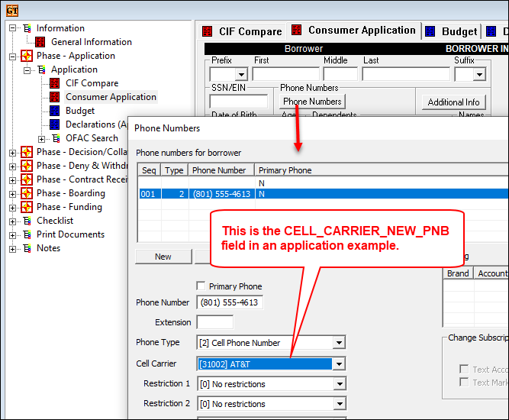Click the Extension input field
Screen dimensions: 509x420
[215, 322]
